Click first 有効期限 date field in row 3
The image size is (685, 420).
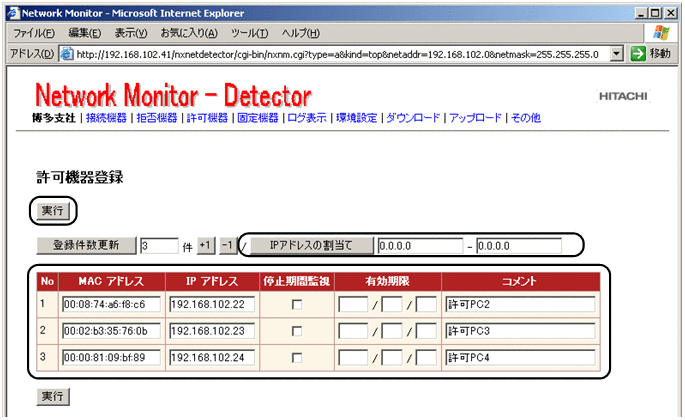(353, 358)
